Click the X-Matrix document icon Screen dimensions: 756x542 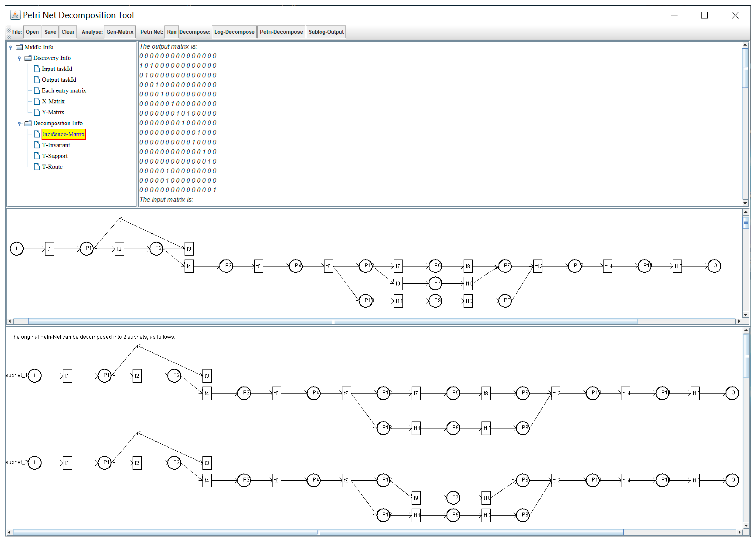pos(37,101)
